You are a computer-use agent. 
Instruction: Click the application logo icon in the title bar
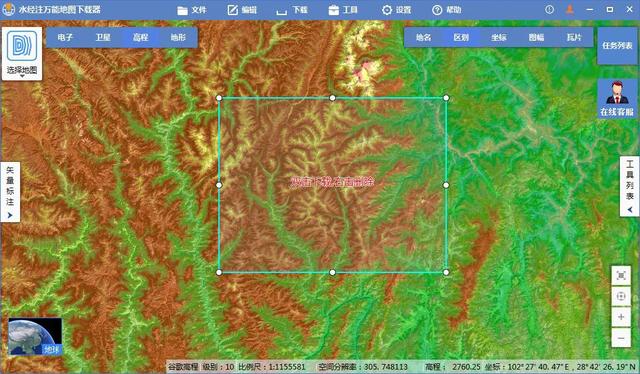[x=9, y=9]
